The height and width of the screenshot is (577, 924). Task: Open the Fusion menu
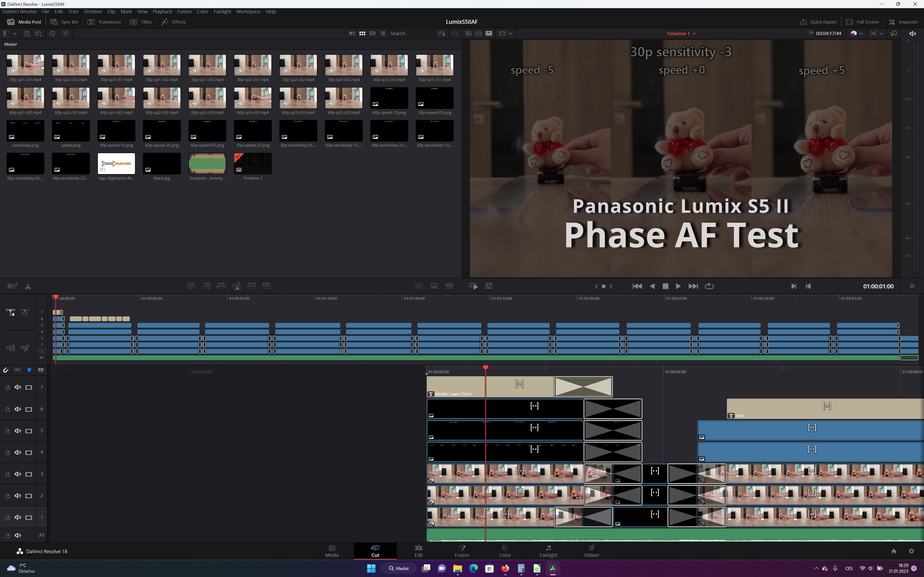tap(184, 12)
